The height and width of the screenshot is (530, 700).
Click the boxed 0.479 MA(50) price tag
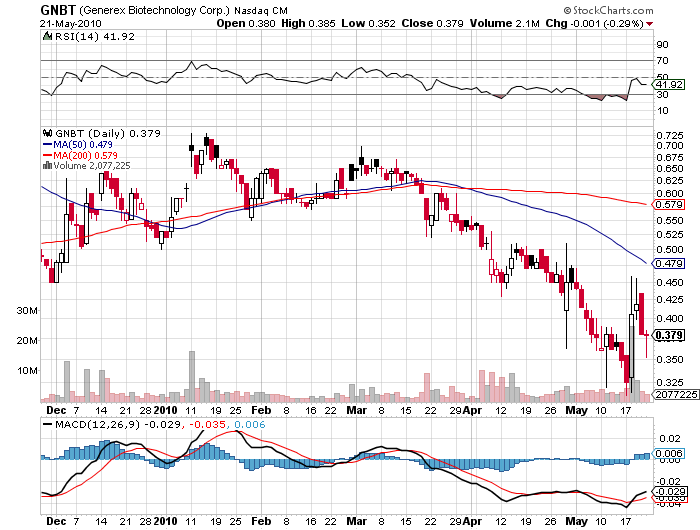pyautogui.click(x=669, y=263)
